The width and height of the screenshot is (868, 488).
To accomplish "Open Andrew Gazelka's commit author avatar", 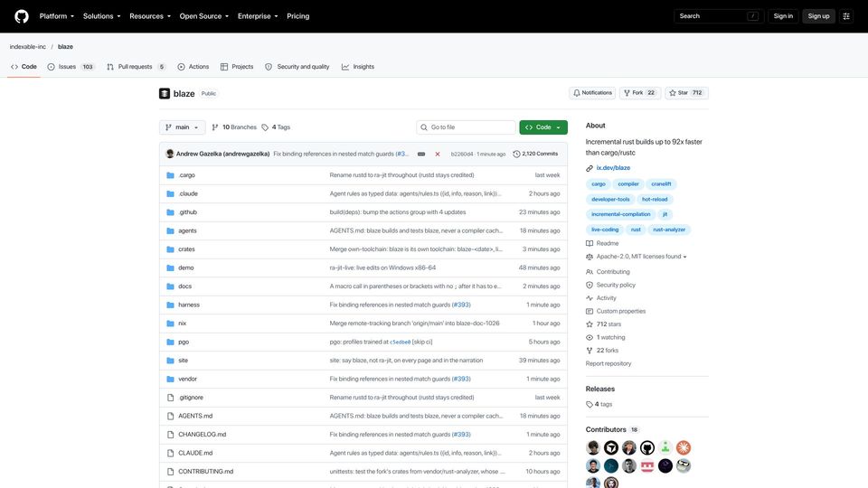I will 170,154.
